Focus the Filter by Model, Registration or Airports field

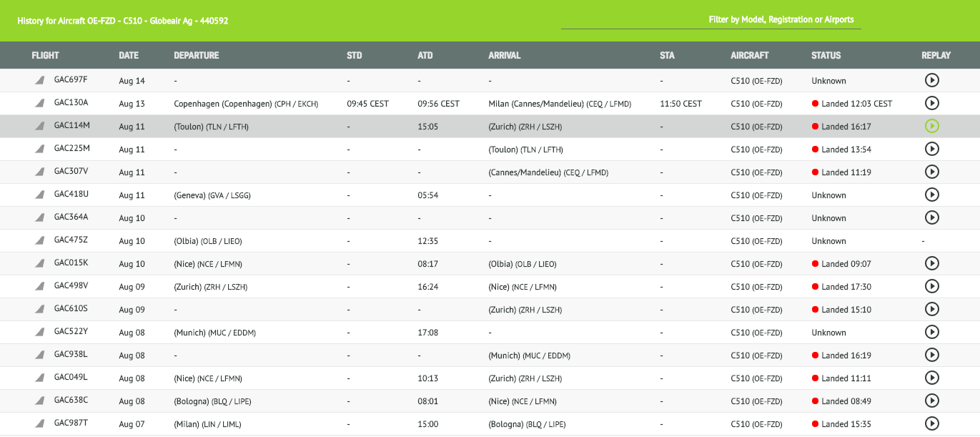711,20
